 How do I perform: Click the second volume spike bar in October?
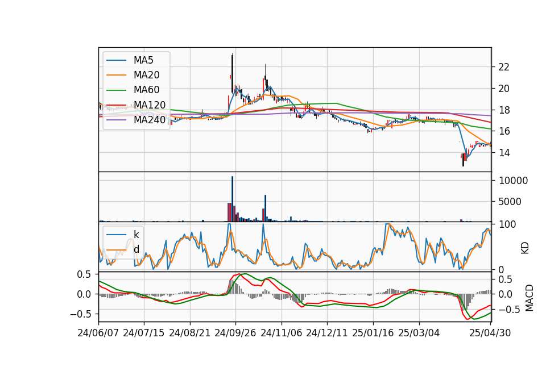266,208
